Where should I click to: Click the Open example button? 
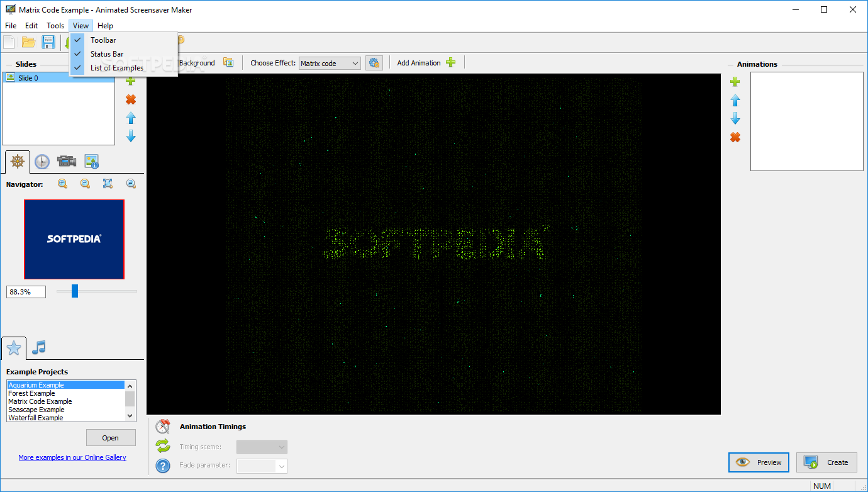pyautogui.click(x=111, y=438)
